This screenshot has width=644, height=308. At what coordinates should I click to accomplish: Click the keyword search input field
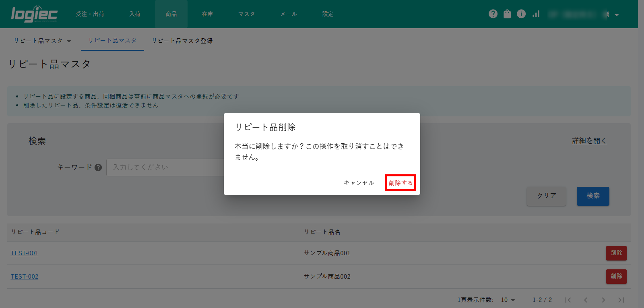165,167
